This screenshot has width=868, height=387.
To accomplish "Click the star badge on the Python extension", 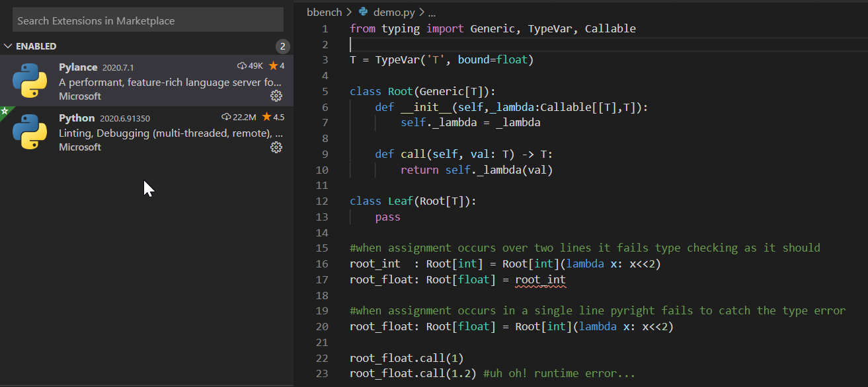I will click(x=4, y=111).
